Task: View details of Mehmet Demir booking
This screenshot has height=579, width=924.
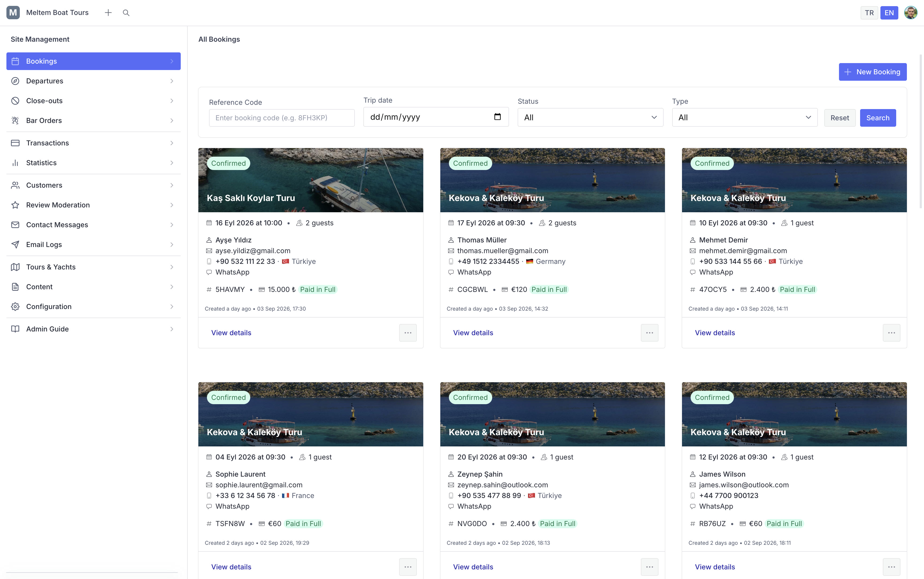Action: (x=715, y=333)
